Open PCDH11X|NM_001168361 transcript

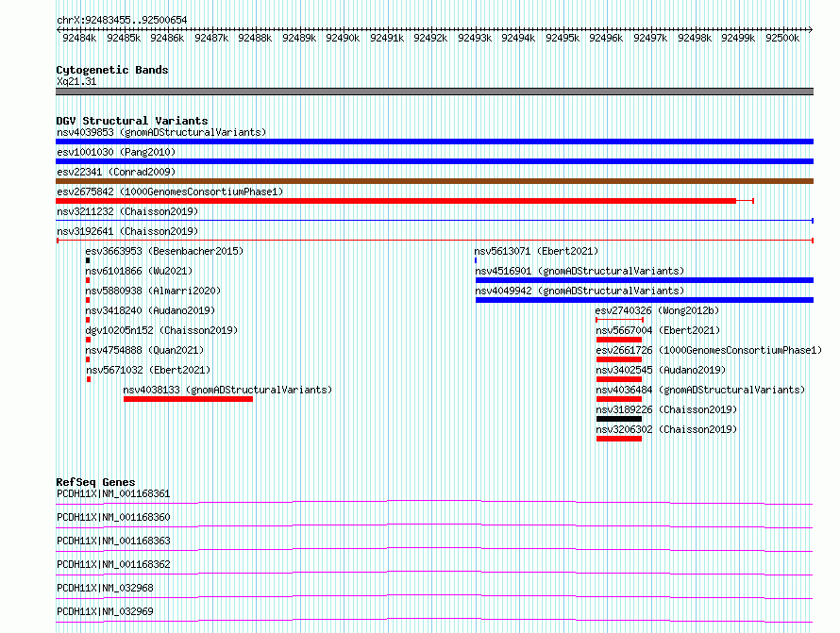pos(113,493)
